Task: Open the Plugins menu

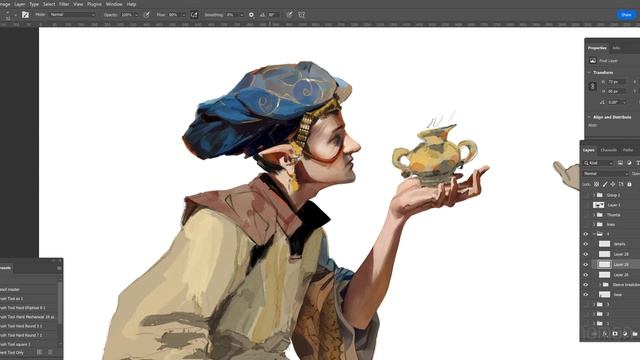Action: (x=94, y=4)
